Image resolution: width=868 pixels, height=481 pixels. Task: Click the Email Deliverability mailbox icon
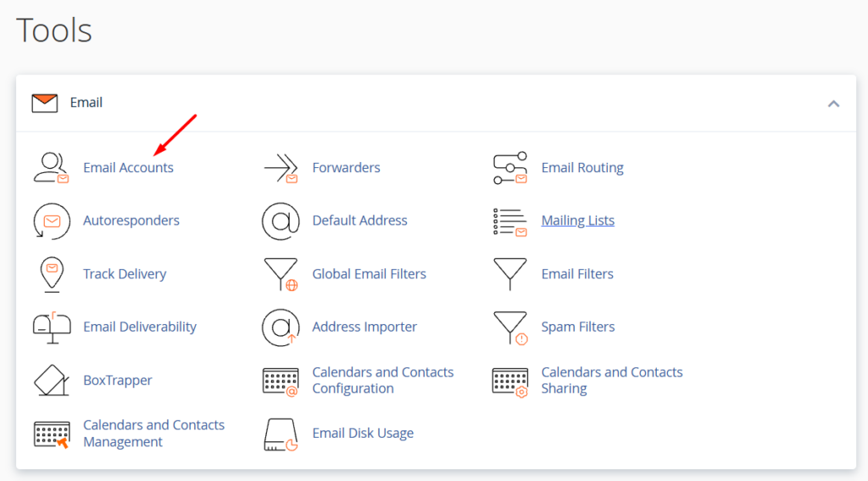(x=52, y=327)
